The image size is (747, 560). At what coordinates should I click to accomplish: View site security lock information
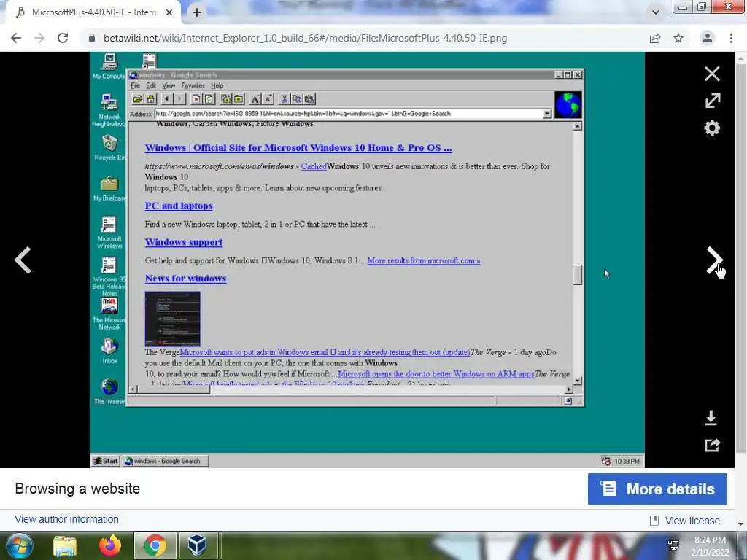click(92, 38)
